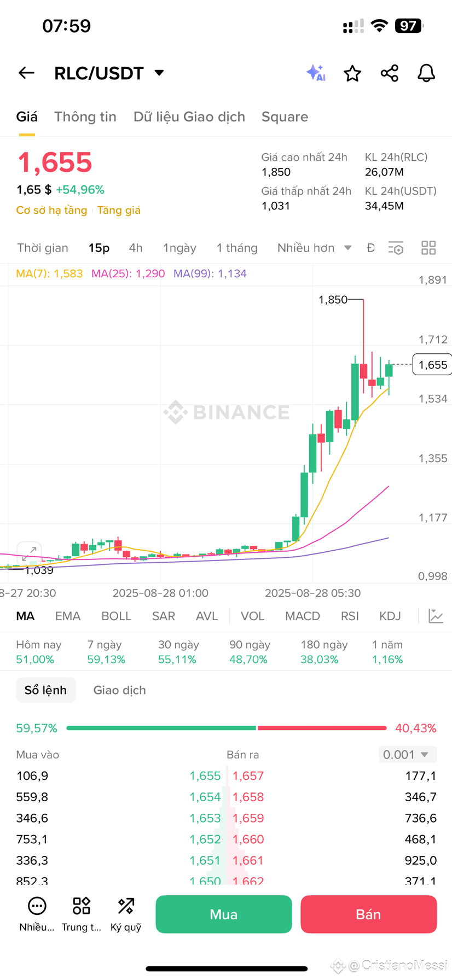Tap 7 ngày 59,13% performance

click(x=106, y=652)
